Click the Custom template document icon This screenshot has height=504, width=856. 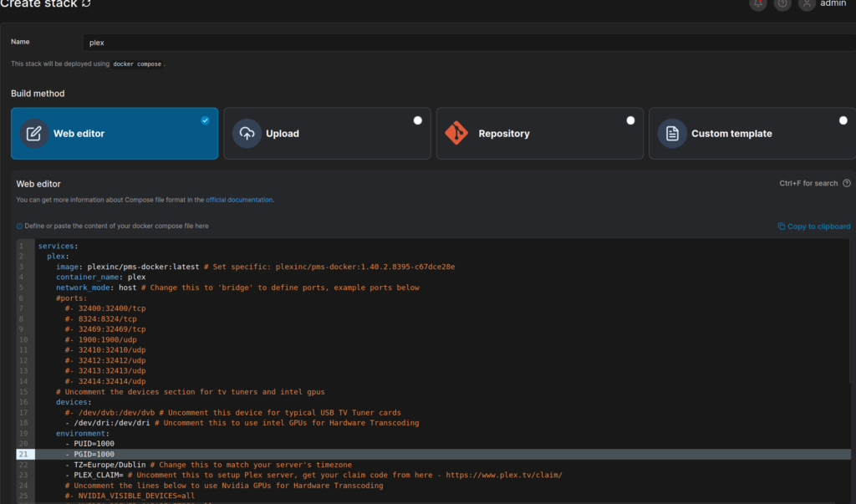(x=671, y=134)
